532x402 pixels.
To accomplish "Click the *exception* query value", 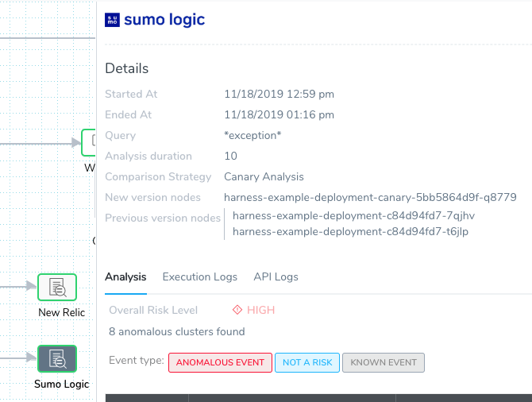I will [x=253, y=136].
